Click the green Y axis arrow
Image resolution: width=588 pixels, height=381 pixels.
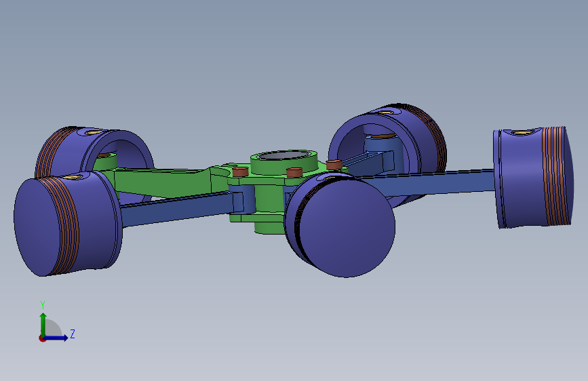click(x=43, y=325)
